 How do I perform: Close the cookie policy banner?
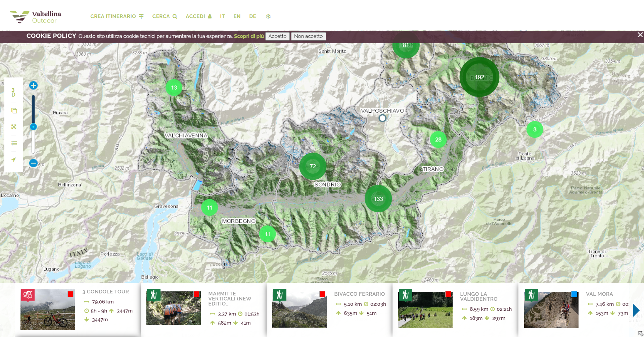click(640, 35)
